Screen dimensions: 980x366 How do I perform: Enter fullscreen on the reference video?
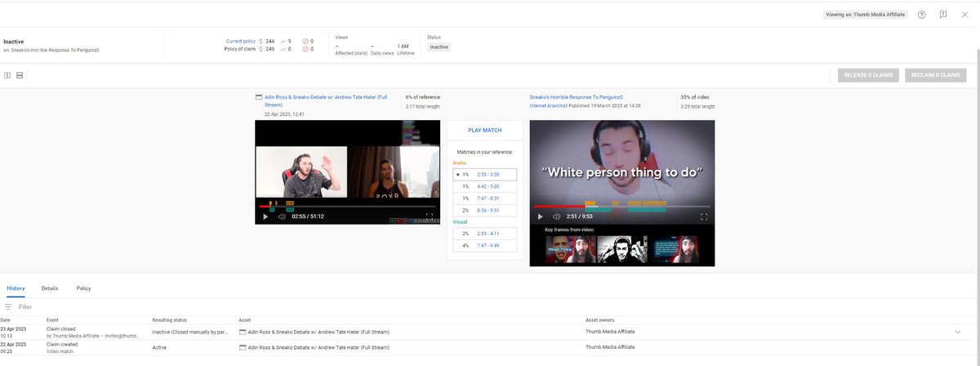point(430,216)
